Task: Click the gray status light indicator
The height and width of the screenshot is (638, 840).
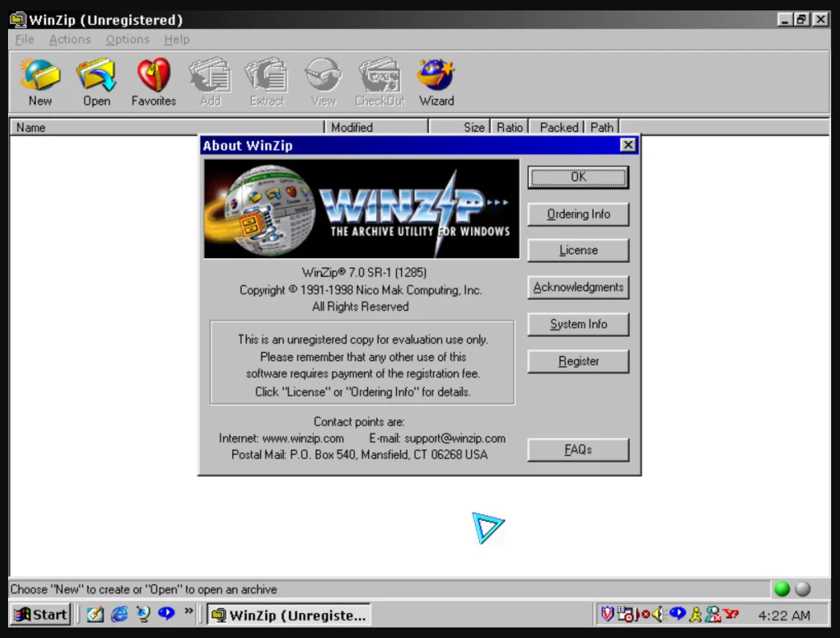Action: pyautogui.click(x=802, y=589)
